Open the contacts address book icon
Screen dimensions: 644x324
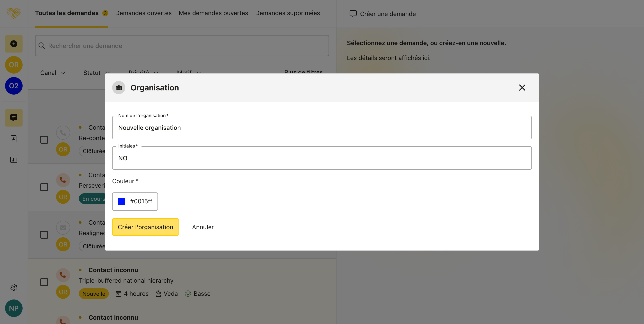tap(14, 139)
